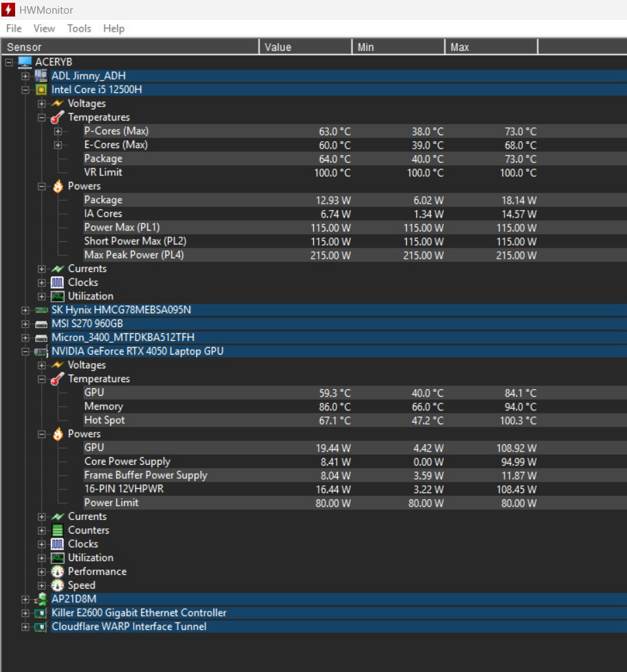The image size is (627, 672).
Task: Open the Tools menu
Action: pos(79,28)
